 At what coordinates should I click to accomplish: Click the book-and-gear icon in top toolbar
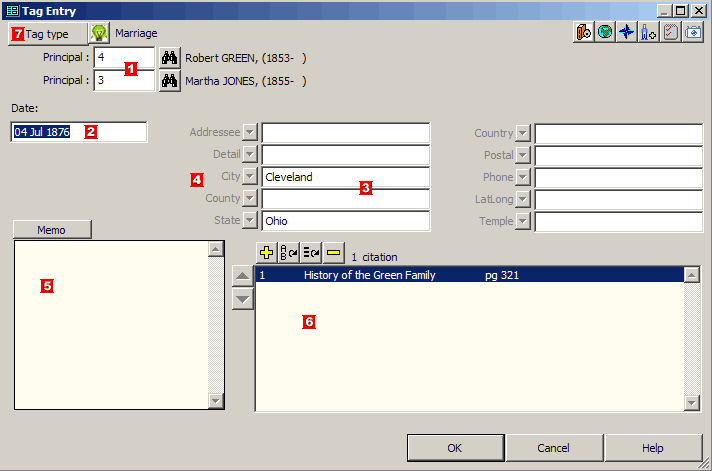[583, 32]
